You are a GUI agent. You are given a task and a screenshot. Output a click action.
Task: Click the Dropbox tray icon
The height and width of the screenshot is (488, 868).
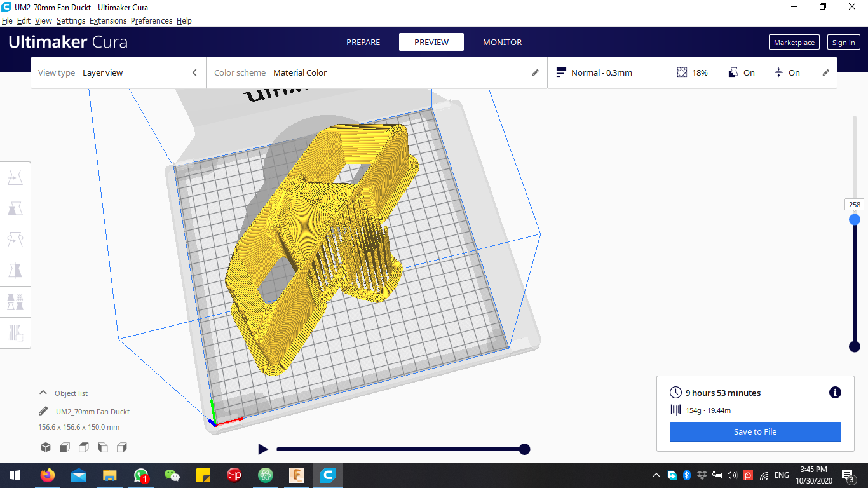[x=702, y=475]
